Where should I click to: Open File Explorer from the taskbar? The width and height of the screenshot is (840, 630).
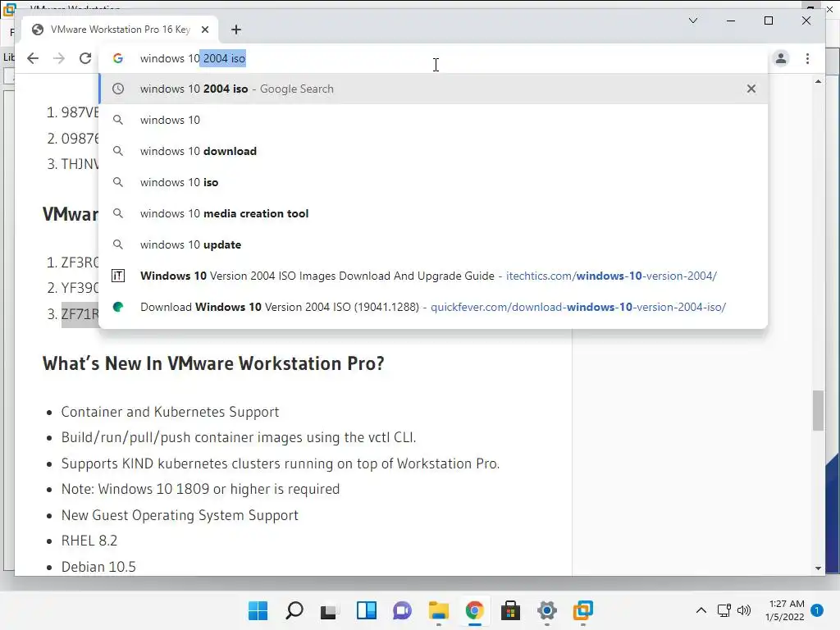[x=439, y=610]
